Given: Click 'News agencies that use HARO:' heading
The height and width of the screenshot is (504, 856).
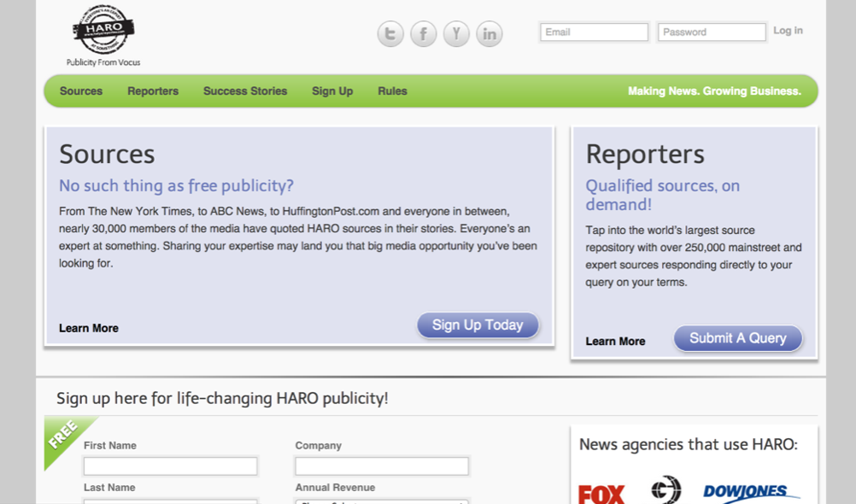Looking at the screenshot, I should [689, 444].
